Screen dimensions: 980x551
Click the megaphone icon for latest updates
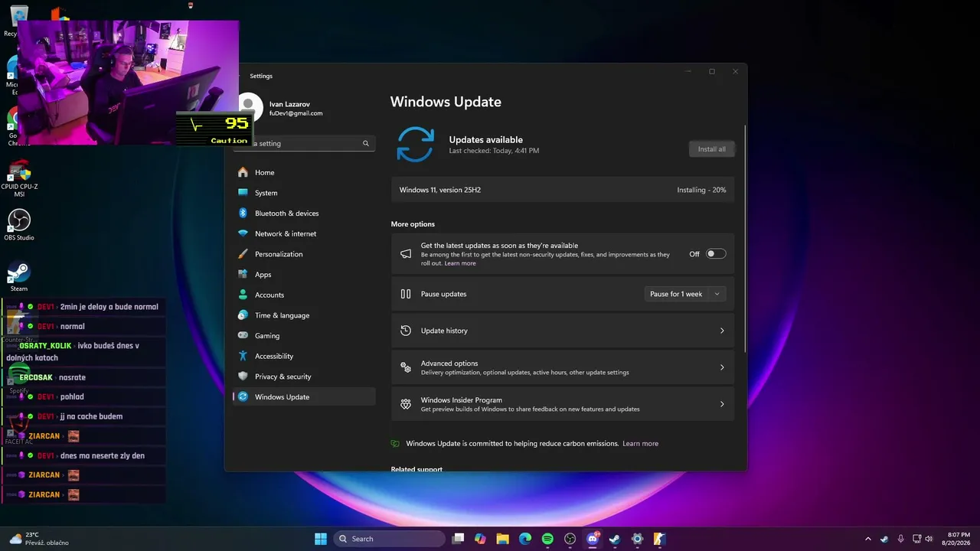(x=406, y=254)
